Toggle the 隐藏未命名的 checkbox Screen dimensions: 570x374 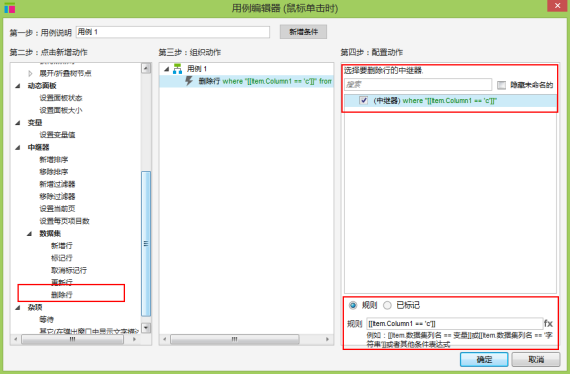point(501,85)
